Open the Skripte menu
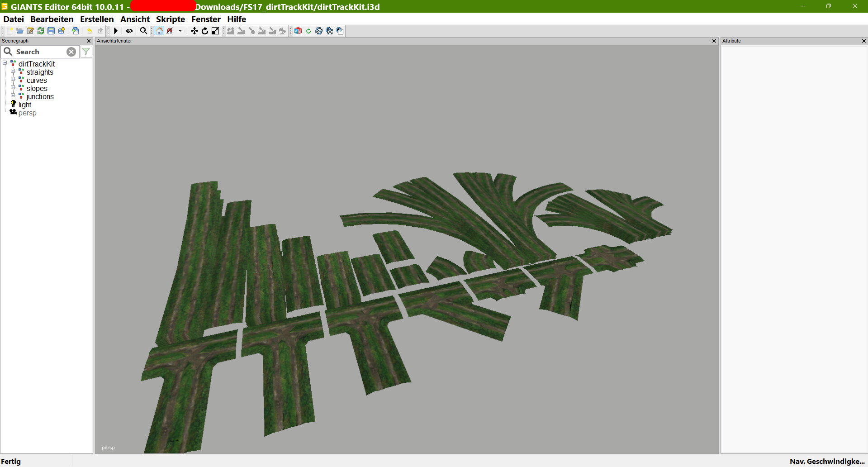This screenshot has height=467, width=868. (170, 19)
